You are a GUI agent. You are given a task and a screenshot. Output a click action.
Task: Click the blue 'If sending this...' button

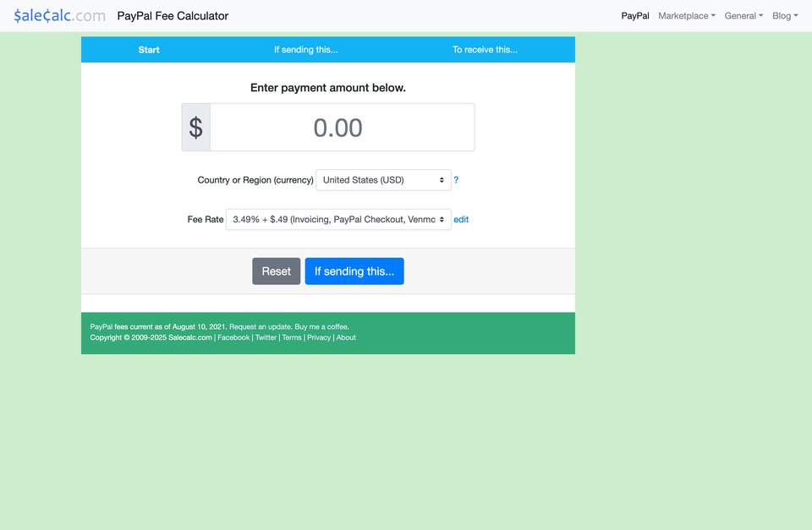point(354,271)
